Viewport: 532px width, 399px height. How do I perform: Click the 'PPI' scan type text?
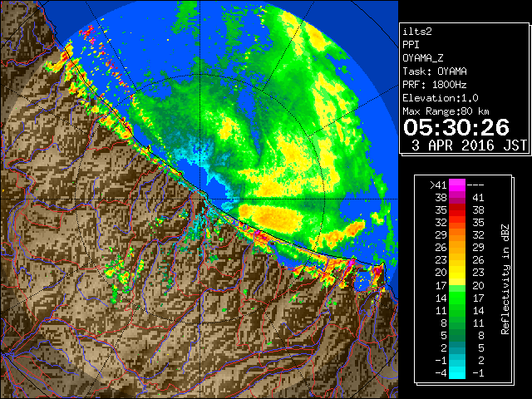point(411,45)
